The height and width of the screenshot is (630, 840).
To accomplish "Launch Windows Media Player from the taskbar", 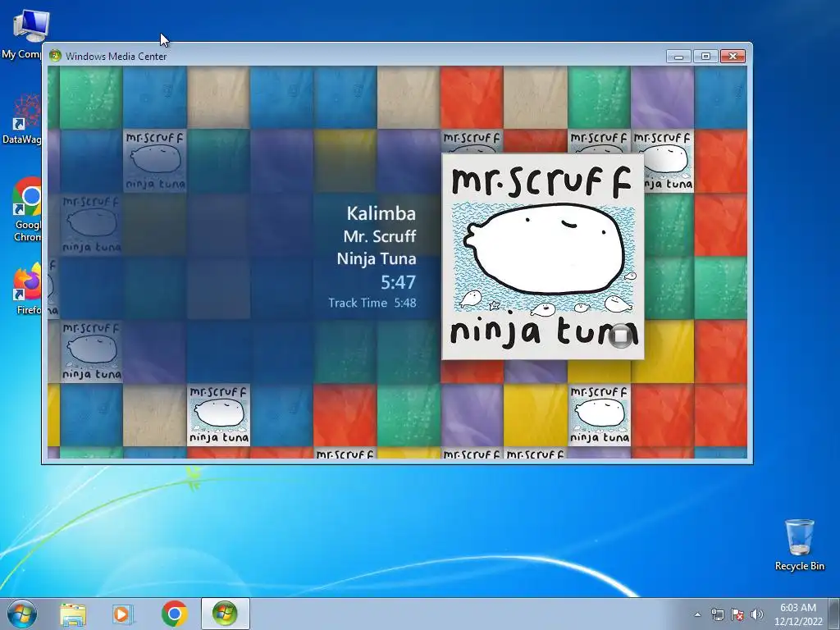I will click(123, 614).
